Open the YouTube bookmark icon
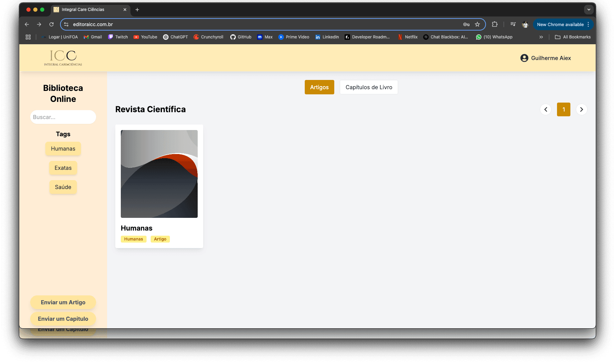 click(x=137, y=37)
